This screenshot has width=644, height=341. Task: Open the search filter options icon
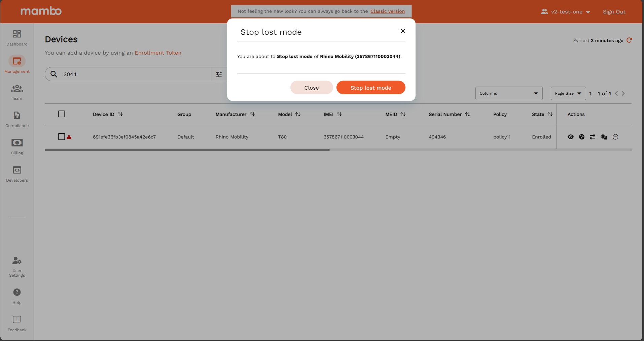tap(219, 74)
